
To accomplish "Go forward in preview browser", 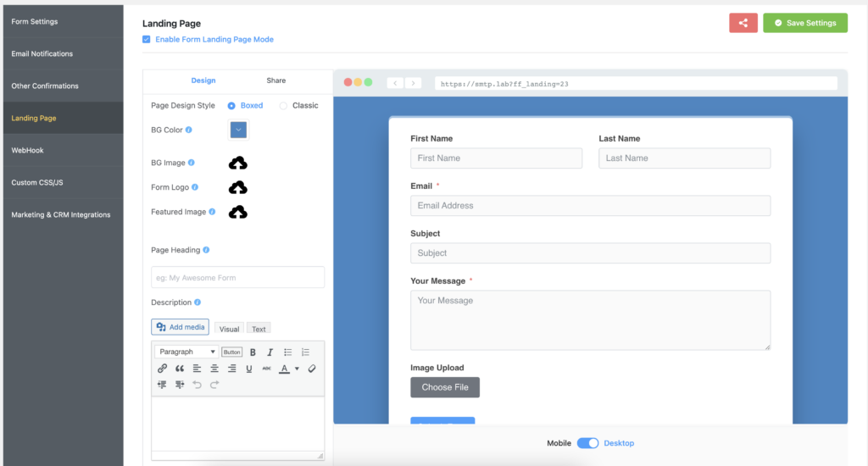I will (x=413, y=83).
